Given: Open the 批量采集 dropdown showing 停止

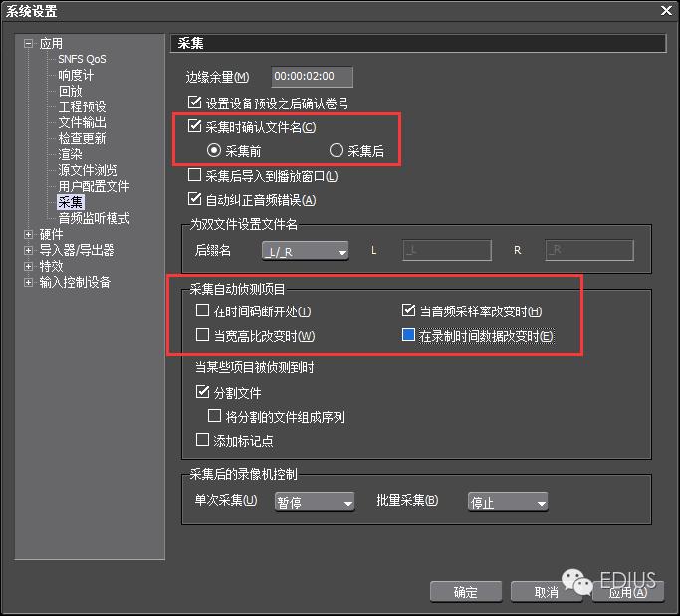Looking at the screenshot, I should 508,502.
